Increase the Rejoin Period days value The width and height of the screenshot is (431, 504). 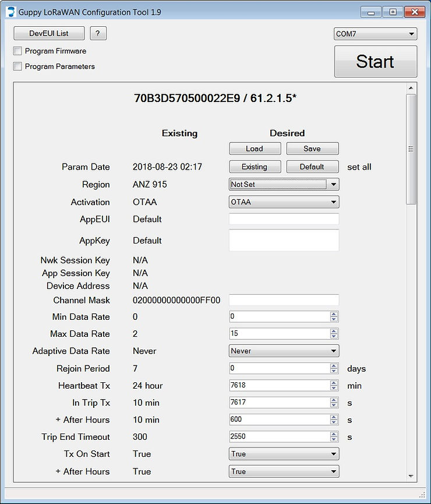[334, 366]
